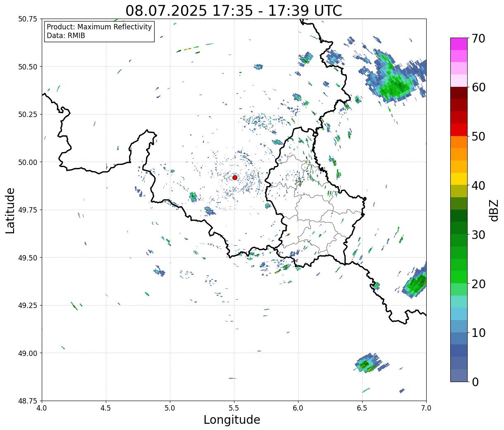Viewport: 504px width, 430px height.
Task: Click the colorbar tick label 50
Action: [478, 136]
